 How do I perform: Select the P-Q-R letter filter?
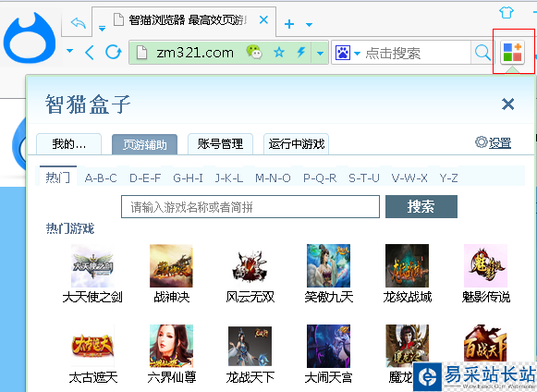pos(320,178)
